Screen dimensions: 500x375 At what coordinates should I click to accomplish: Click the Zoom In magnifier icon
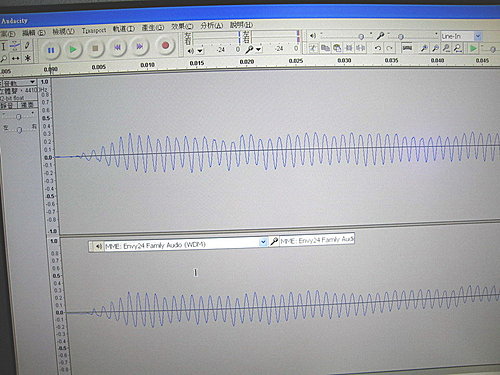coord(424,48)
